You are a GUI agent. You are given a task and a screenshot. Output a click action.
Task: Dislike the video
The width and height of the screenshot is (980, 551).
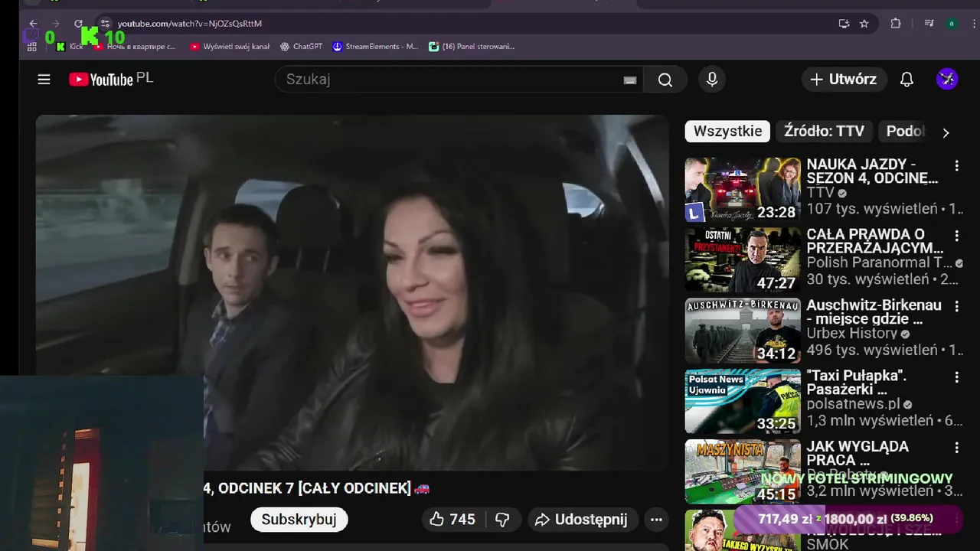[502, 520]
